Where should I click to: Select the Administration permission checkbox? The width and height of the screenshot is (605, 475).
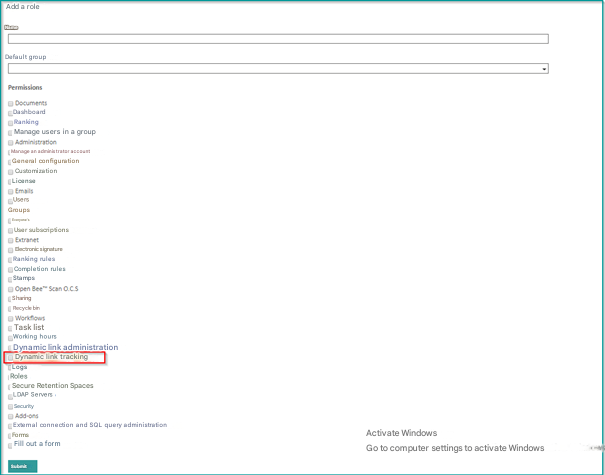pos(10,143)
